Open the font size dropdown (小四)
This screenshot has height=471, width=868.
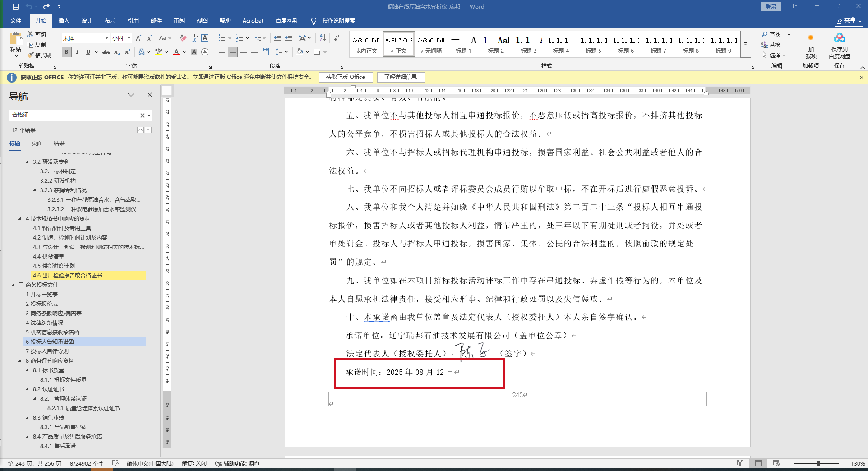pos(129,38)
